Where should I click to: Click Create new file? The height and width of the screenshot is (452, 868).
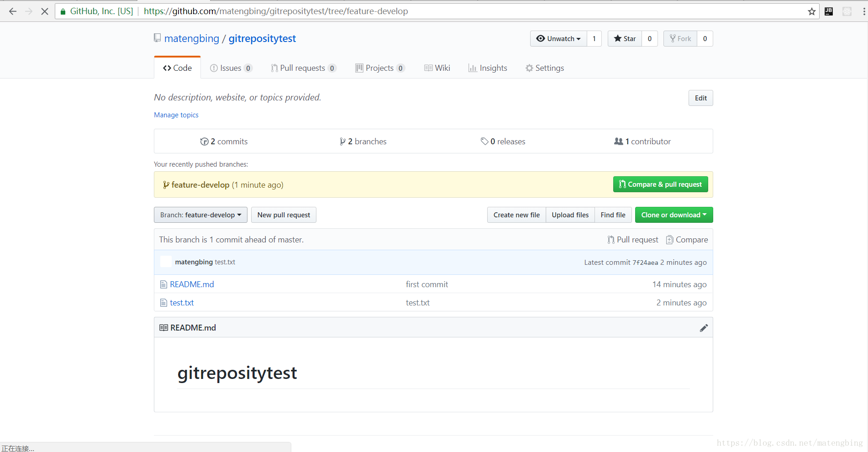[x=516, y=215]
